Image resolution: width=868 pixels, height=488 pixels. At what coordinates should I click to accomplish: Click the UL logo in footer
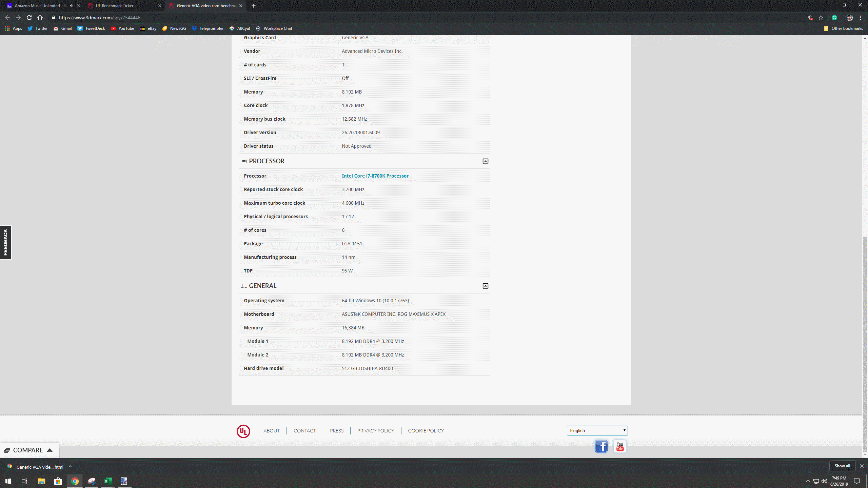[243, 431]
